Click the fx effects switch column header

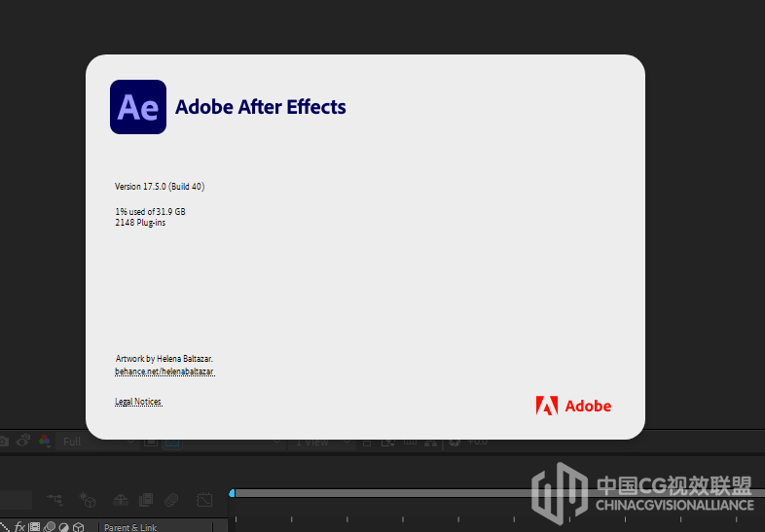(x=19, y=526)
